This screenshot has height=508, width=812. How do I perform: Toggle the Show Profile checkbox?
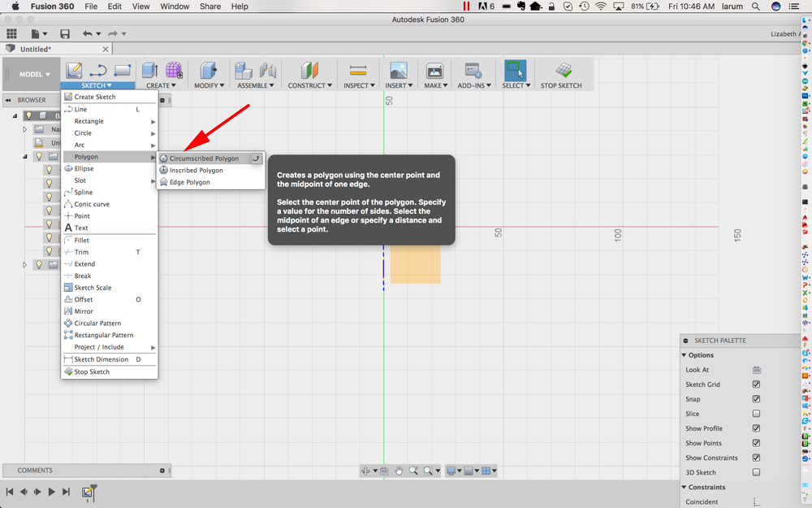click(x=756, y=428)
